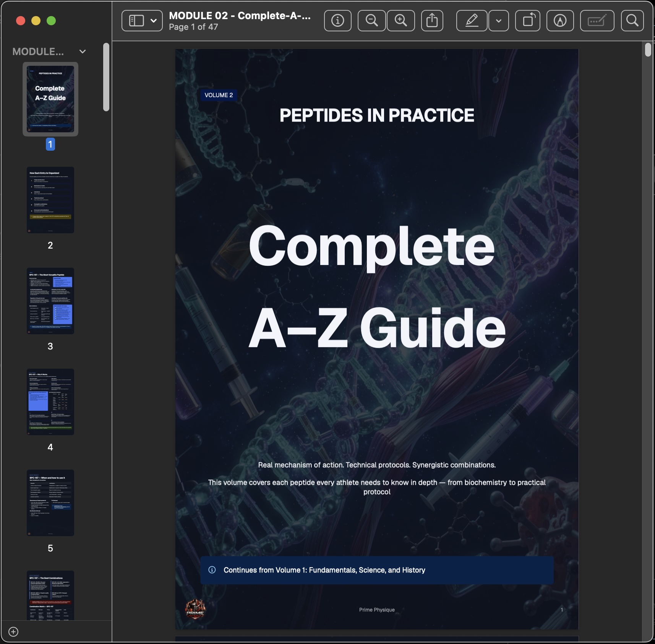
Task: Open page 2 thumbnail
Action: [x=50, y=200]
